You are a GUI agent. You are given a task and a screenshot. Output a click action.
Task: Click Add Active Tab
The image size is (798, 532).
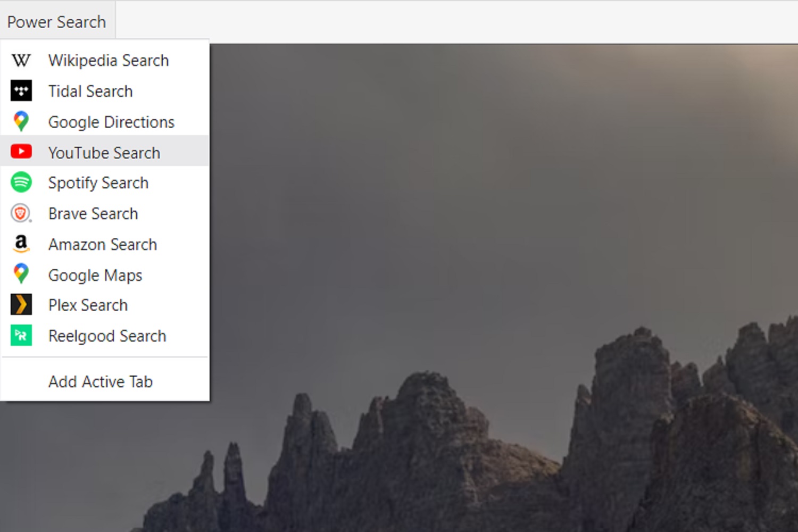click(x=101, y=381)
